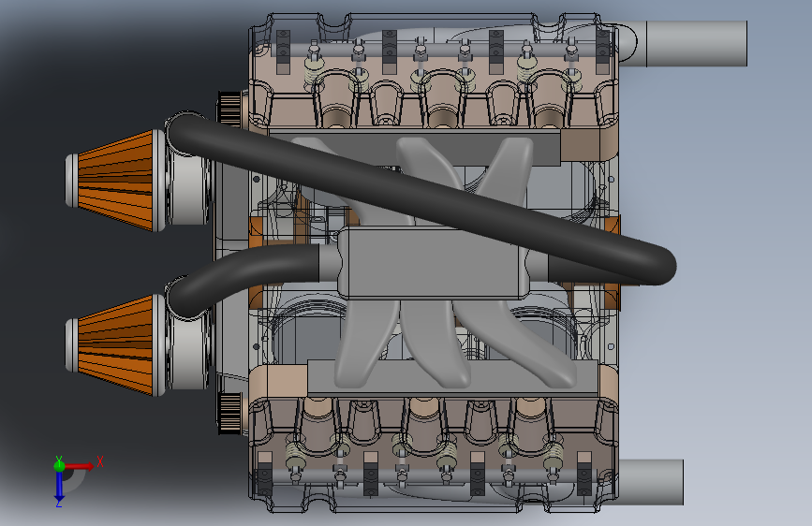Click the red X axis arrow of the triad
This screenshot has height=526, width=812.
[x=79, y=466]
